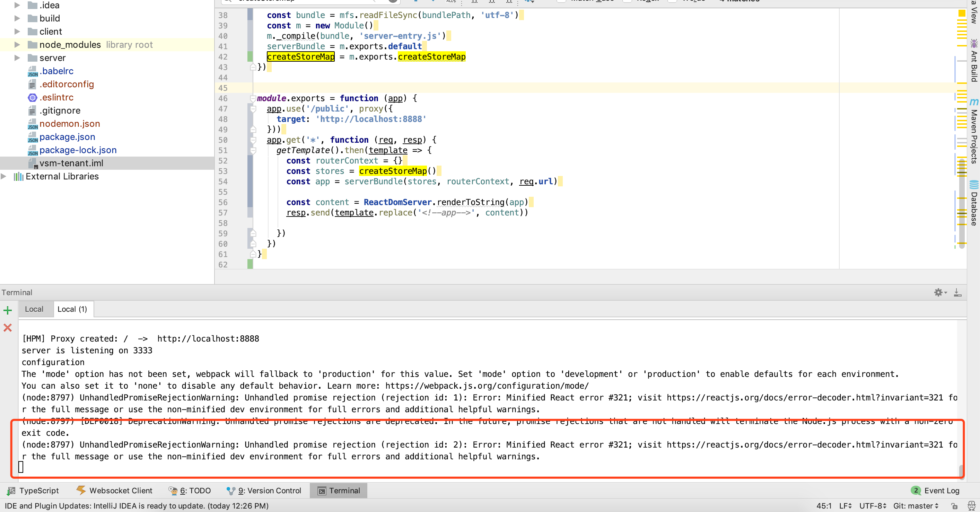Open the Ant Build side panel

pos(974,61)
